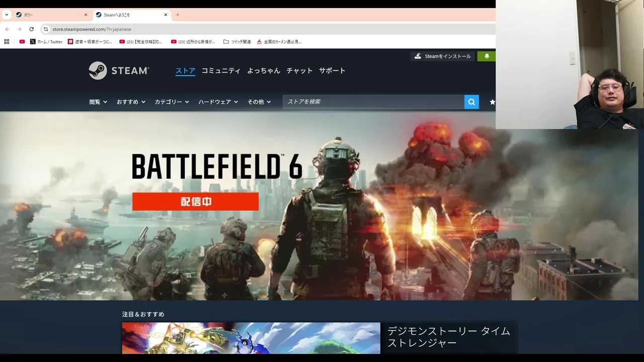Focus the ストアを検索 search field
This screenshot has height=362, width=644.
(373, 102)
